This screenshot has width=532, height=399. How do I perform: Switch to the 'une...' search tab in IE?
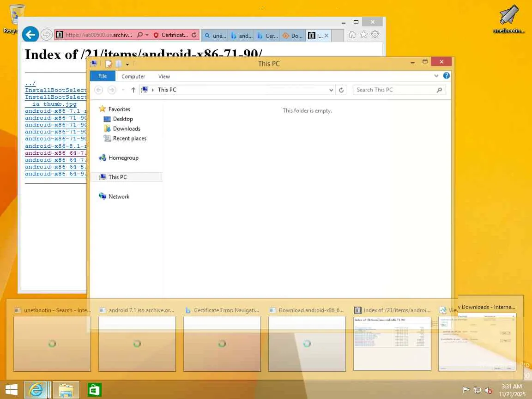point(215,36)
